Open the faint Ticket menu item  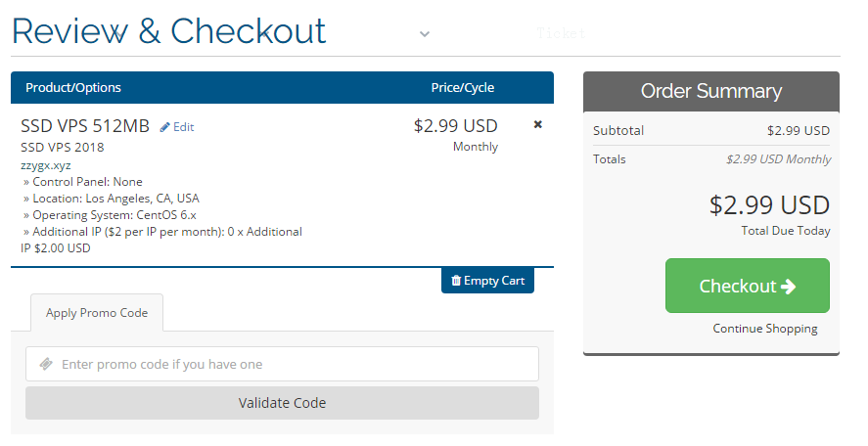[560, 34]
